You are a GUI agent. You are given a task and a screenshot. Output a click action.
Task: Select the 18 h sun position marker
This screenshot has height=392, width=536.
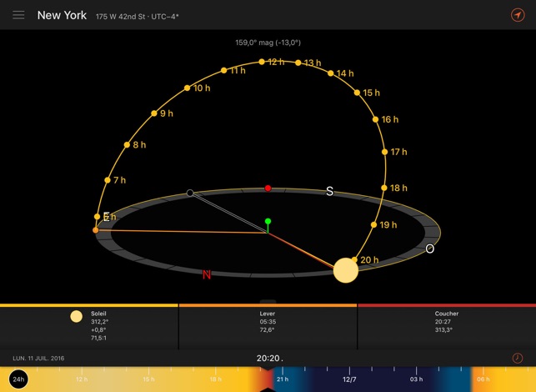[384, 188]
